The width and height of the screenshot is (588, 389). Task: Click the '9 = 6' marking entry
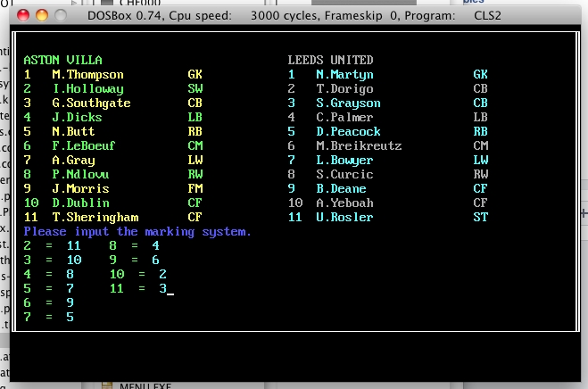134,260
